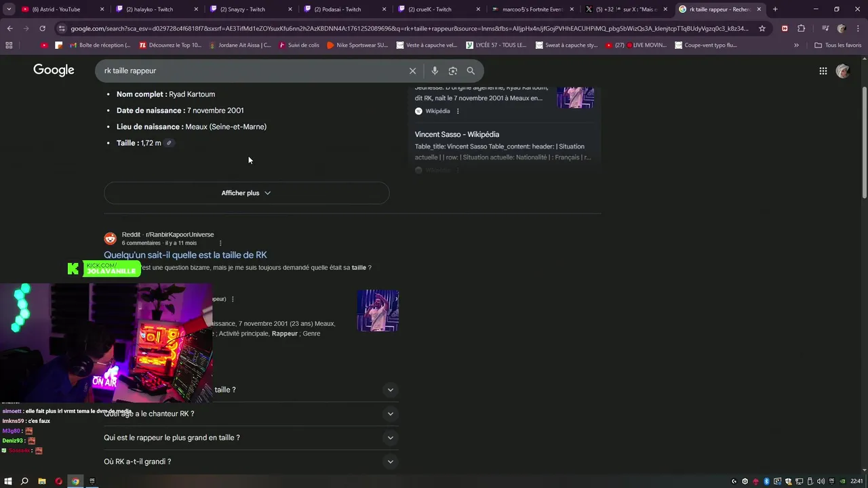Image resolution: width=868 pixels, height=488 pixels.
Task: Click the link icon next to Taille 1,72 m
Action: 169,143
